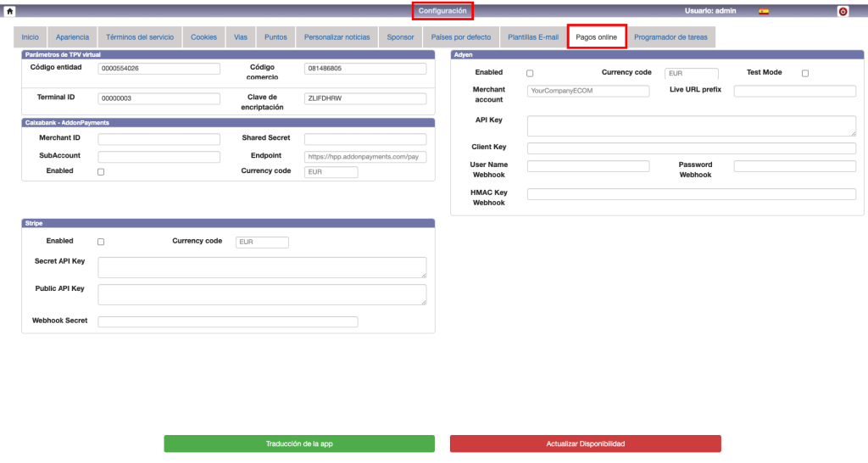Select the Adyen Merchant account field
The width and height of the screenshot is (868, 463).
pos(587,91)
